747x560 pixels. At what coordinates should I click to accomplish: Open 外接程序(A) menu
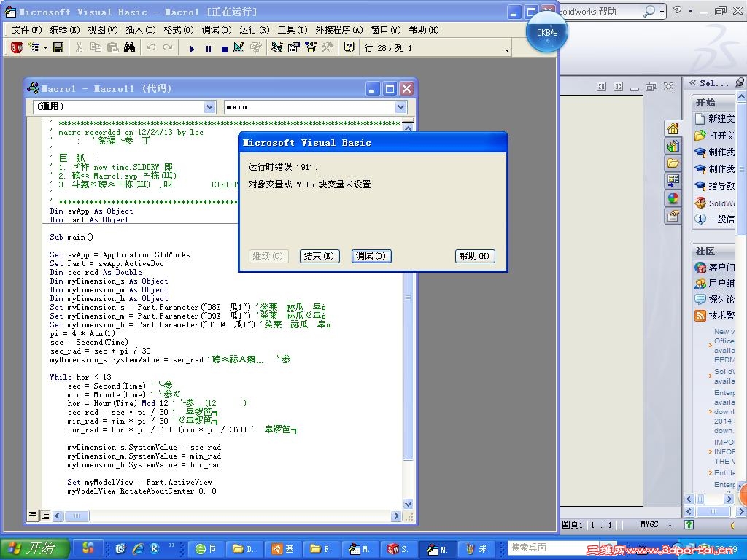pos(338,29)
